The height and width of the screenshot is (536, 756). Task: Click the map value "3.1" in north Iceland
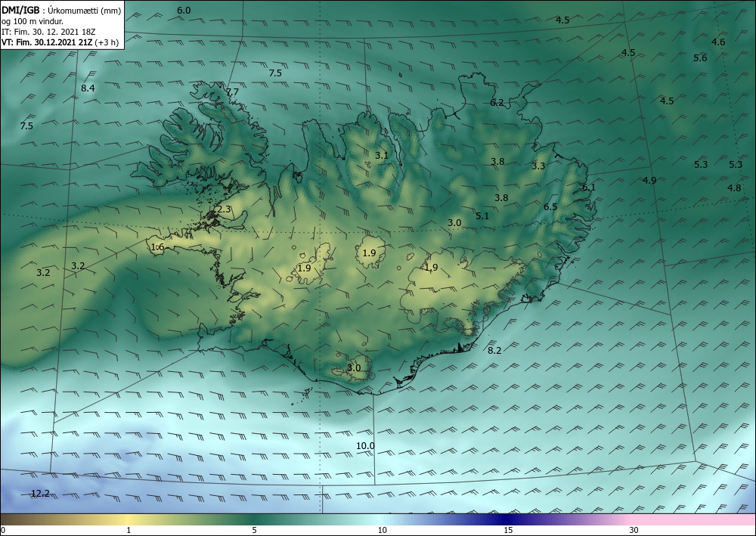click(381, 155)
